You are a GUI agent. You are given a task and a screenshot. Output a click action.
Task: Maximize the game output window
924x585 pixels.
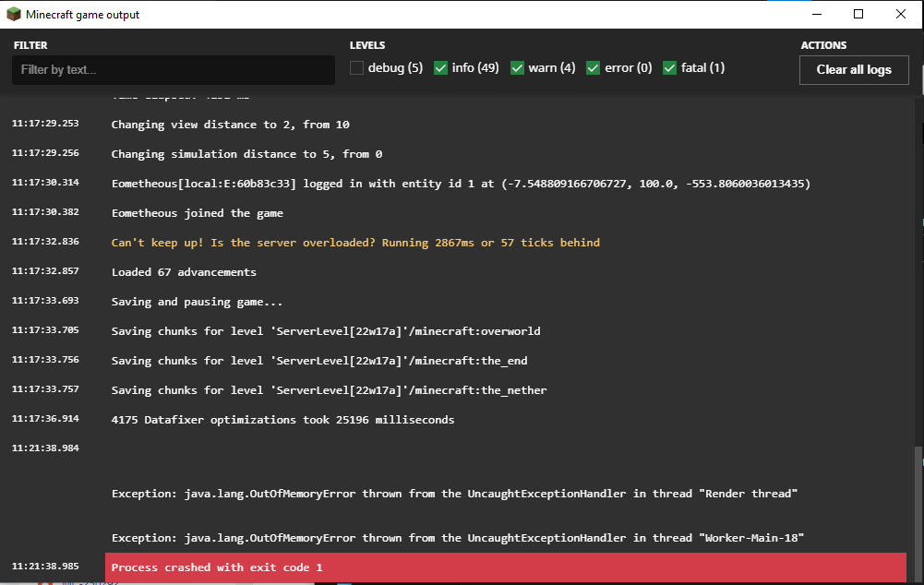tap(858, 15)
